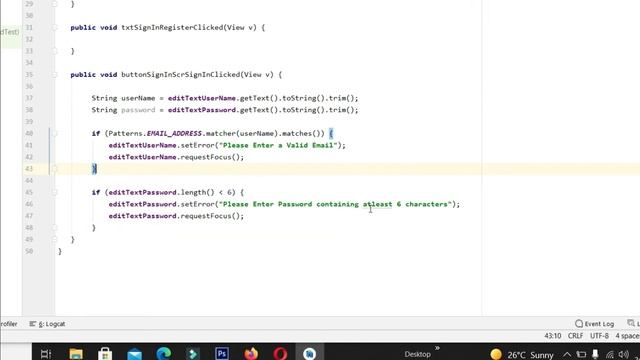The image size is (640, 360).
Task: Launch Microsoft Edge from the taskbar
Action: click(164, 353)
